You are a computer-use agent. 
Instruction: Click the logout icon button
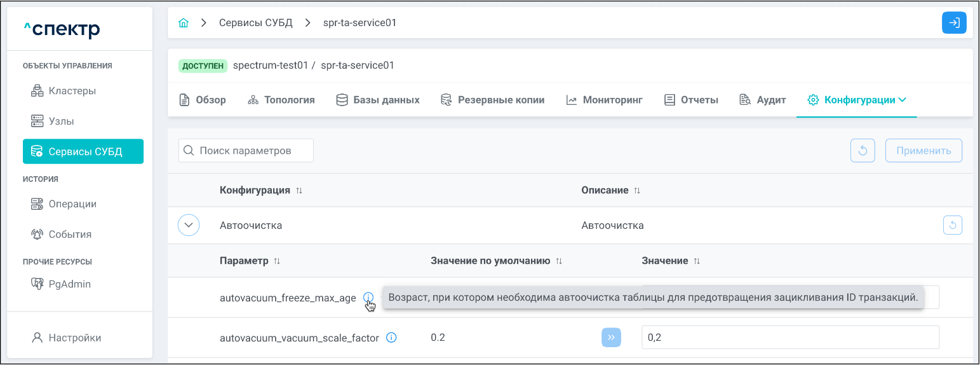click(x=953, y=23)
